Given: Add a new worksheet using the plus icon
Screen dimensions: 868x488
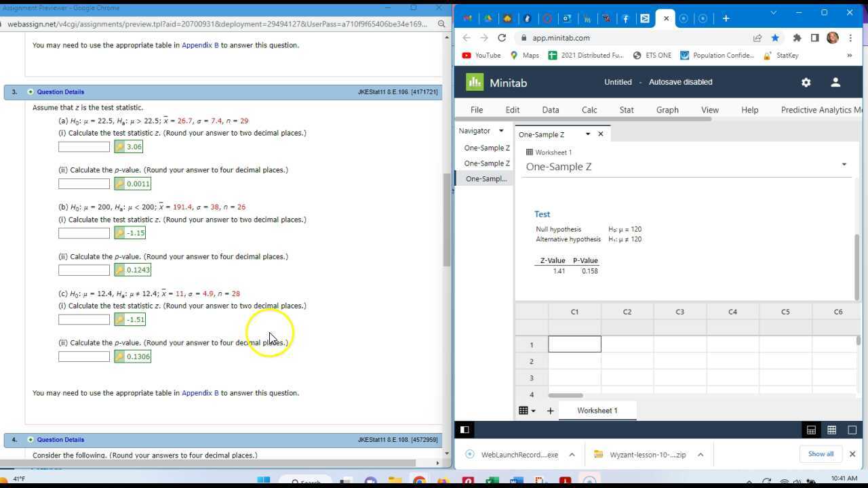Looking at the screenshot, I should pos(550,410).
